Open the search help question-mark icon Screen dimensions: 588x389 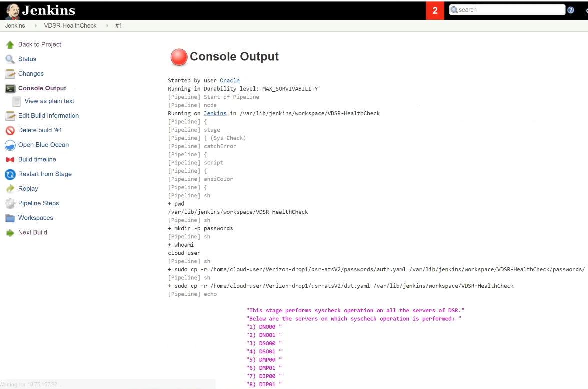point(571,10)
